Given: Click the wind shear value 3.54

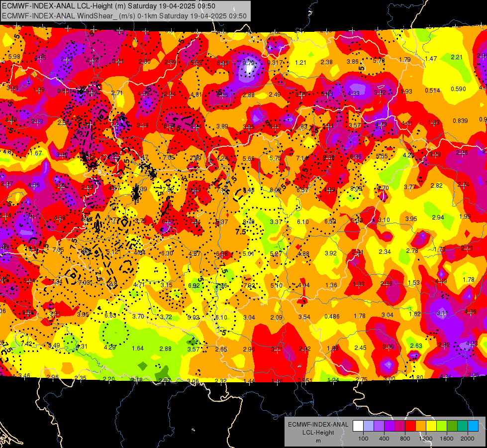Looking at the screenshot, I should click(304, 317).
